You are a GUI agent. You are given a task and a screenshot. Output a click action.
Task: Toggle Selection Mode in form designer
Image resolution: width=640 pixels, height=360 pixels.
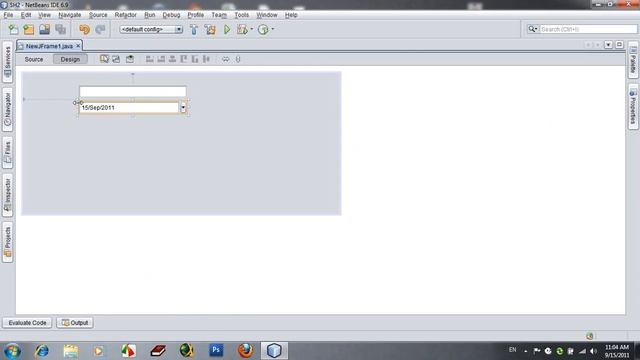pos(104,59)
